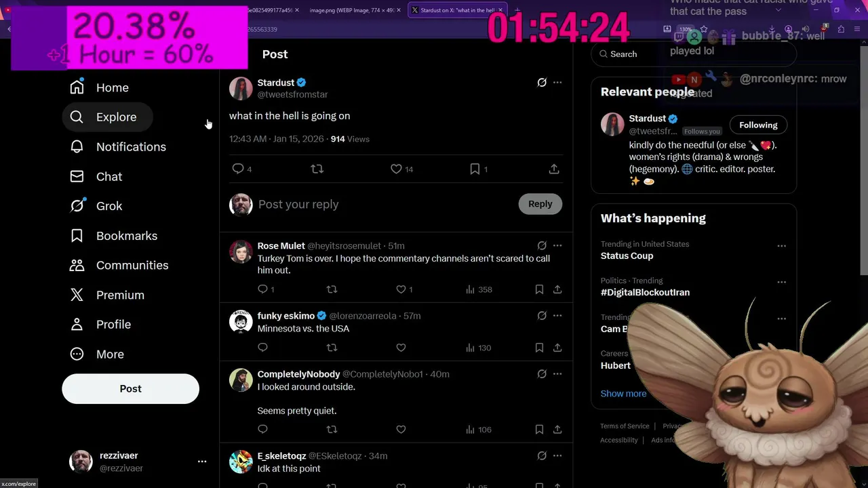Viewport: 868px width, 488px height.
Task: Open Home in the sidebar
Action: tap(99, 87)
